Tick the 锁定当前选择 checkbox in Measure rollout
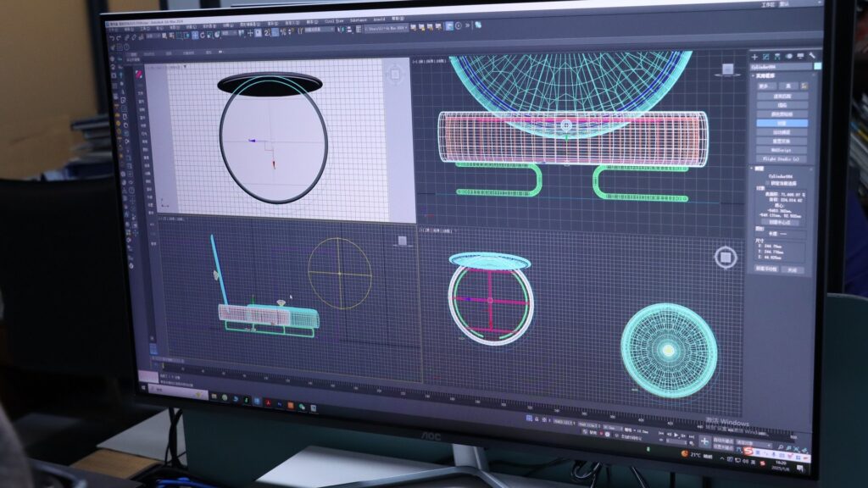868x488 pixels. 767,183
